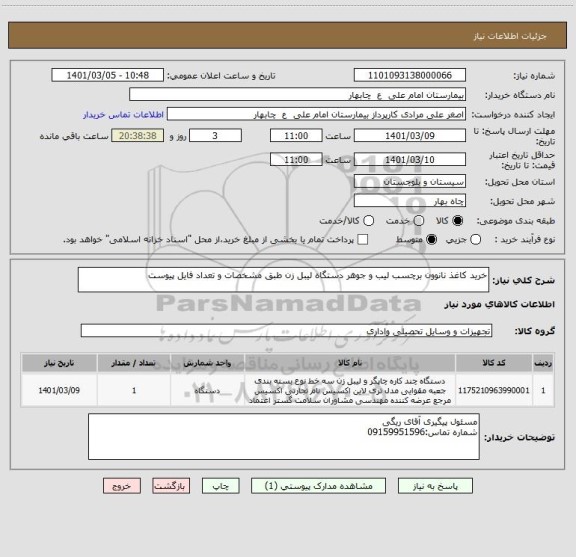Click the نام کالا column header
Viewport: 576px width, 557px height.
[350, 363]
